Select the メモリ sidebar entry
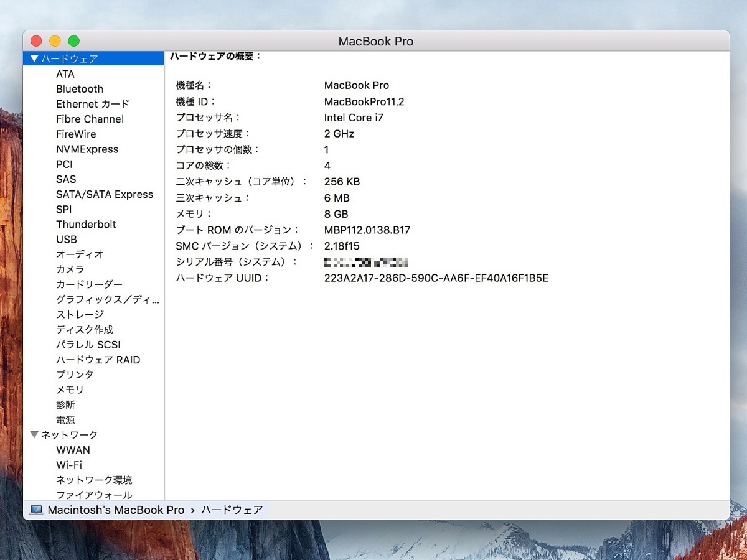This screenshot has height=560, width=747. [x=70, y=390]
